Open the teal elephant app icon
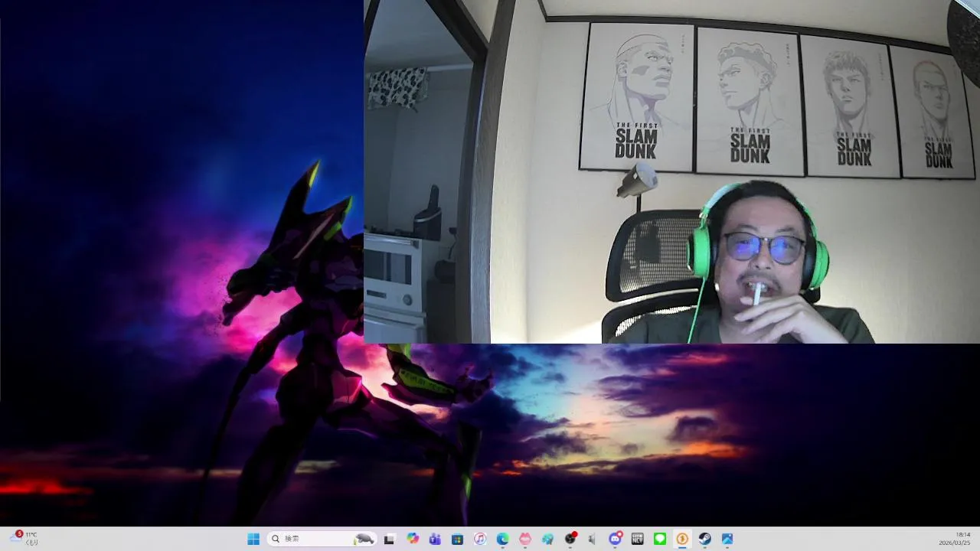 [x=547, y=539]
